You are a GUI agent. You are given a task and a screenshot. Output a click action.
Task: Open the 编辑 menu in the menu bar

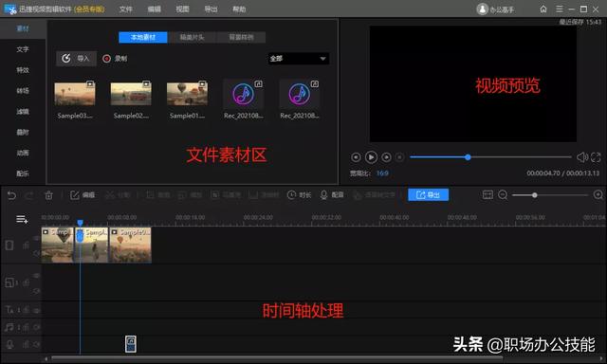pos(154,9)
